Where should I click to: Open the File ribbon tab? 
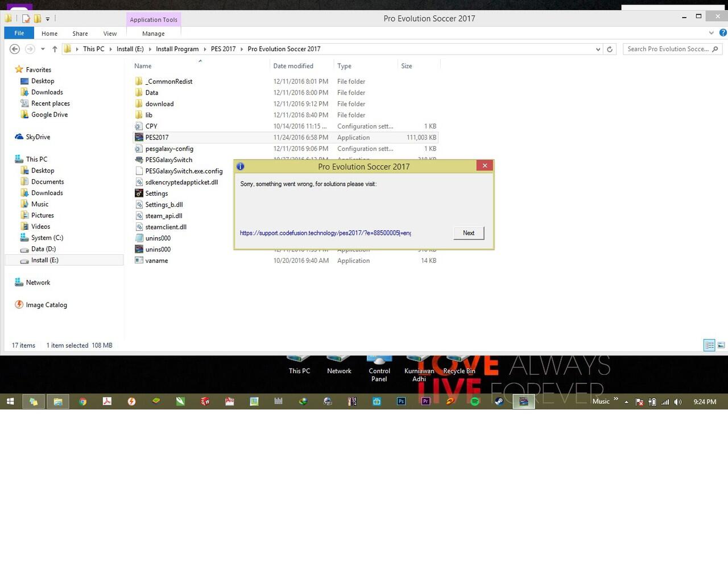(x=19, y=34)
